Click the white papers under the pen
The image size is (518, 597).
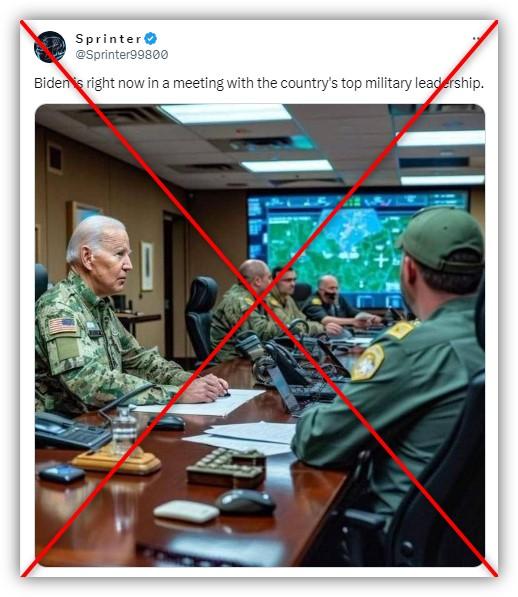[x=200, y=403]
